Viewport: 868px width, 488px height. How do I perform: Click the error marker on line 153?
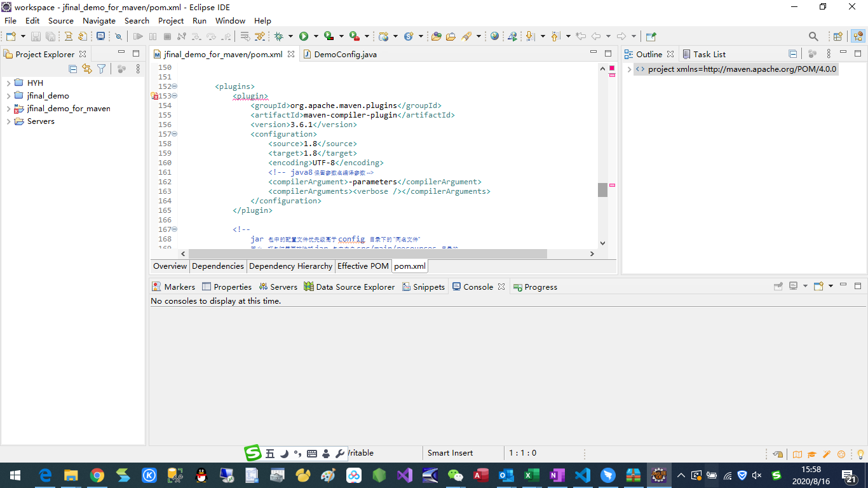[154, 96]
